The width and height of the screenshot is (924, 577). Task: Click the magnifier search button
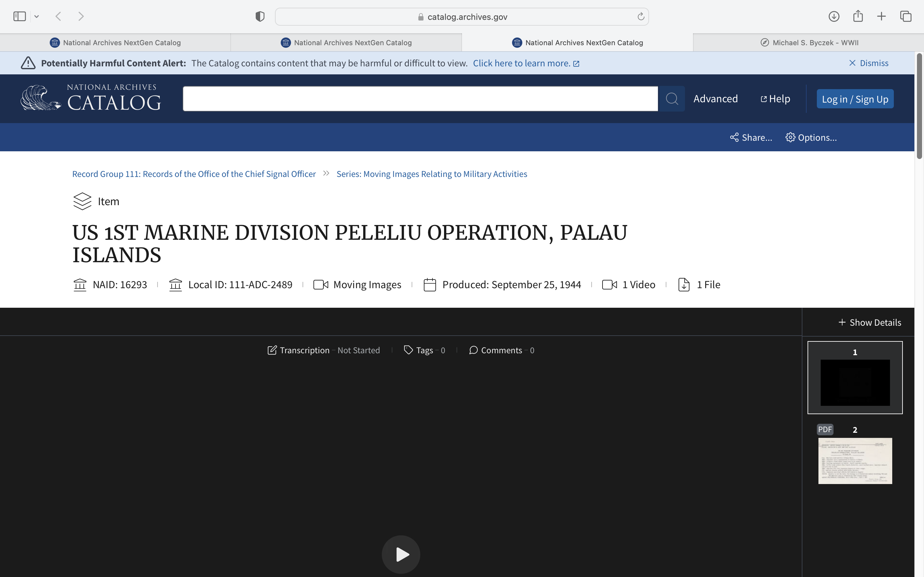[x=671, y=99]
